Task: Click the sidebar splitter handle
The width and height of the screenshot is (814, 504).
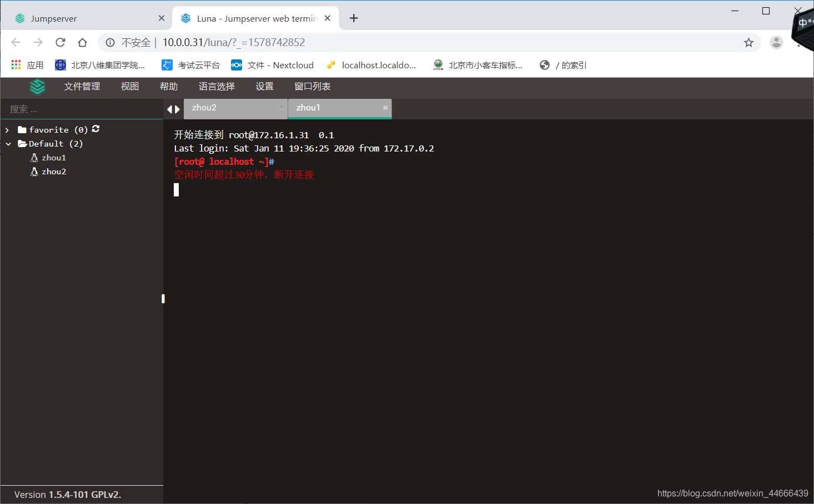Action: pos(163,299)
